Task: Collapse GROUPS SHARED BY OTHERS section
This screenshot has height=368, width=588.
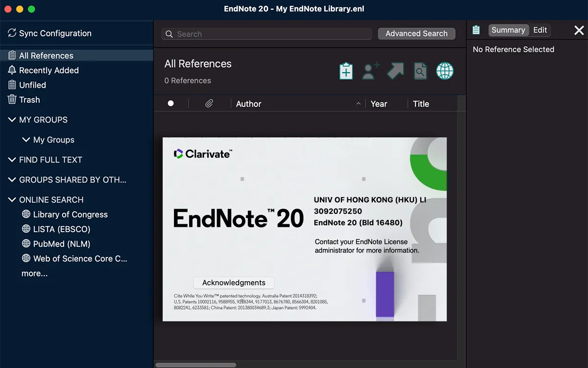Action: pos(12,180)
